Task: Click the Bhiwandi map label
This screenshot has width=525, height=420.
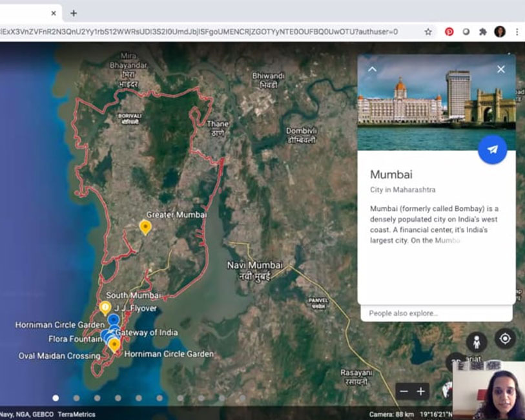Action: pyautogui.click(x=269, y=80)
